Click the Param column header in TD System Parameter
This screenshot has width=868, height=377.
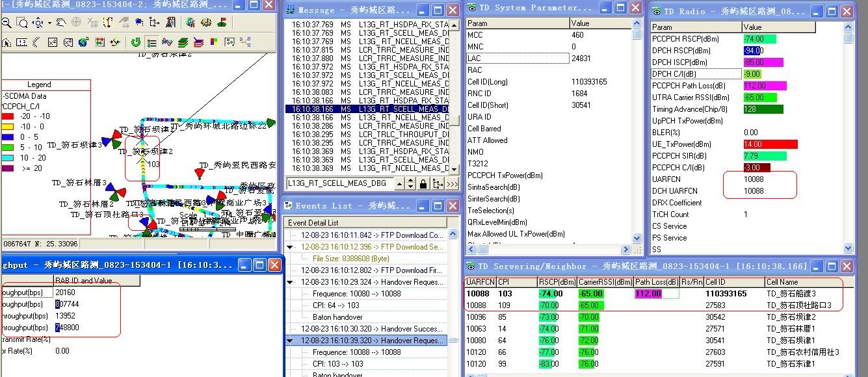tap(517, 23)
